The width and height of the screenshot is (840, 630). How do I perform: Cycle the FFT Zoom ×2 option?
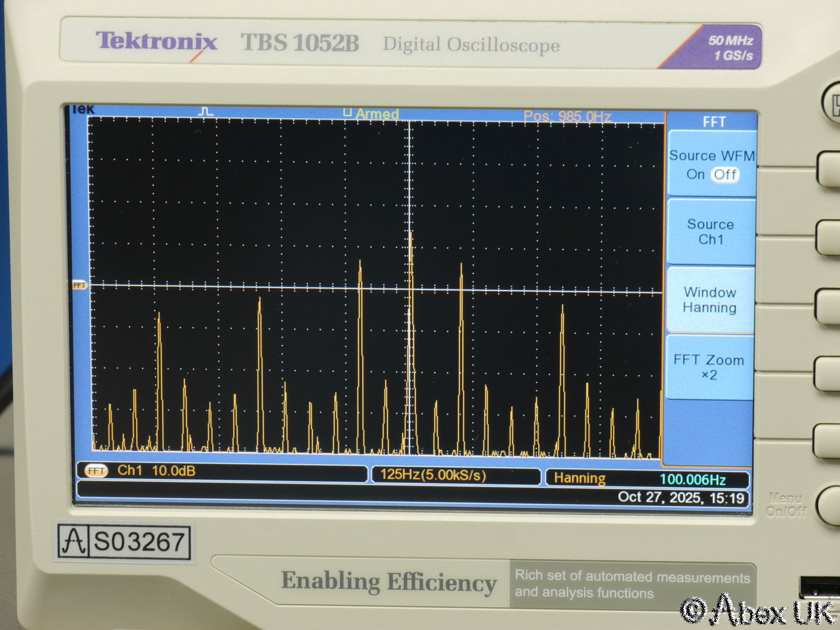709,367
